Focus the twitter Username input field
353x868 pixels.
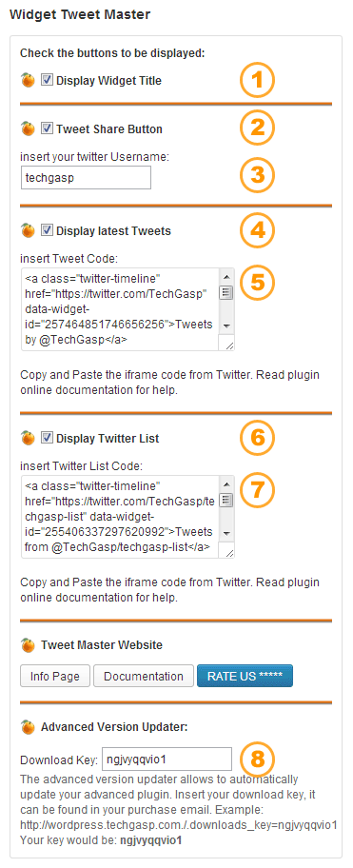click(86, 178)
